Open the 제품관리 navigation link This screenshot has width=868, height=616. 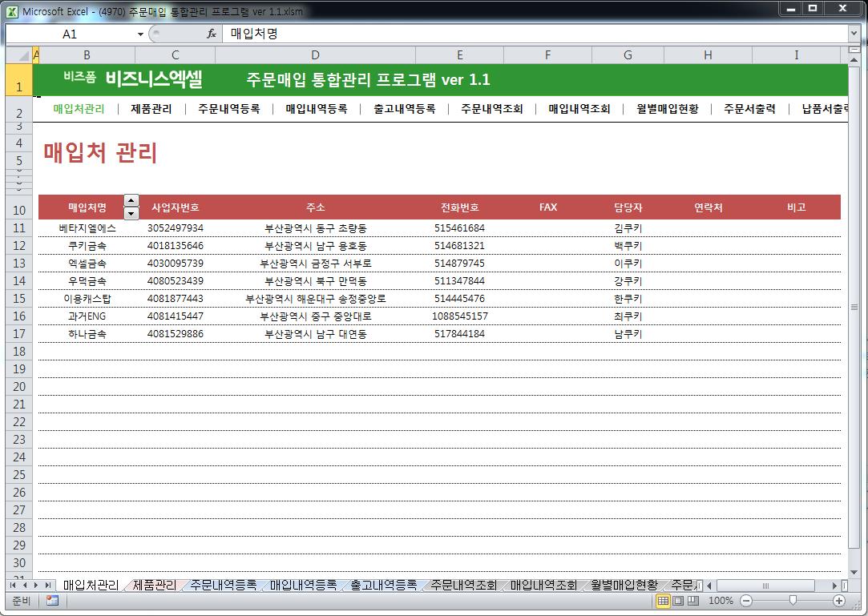point(151,108)
